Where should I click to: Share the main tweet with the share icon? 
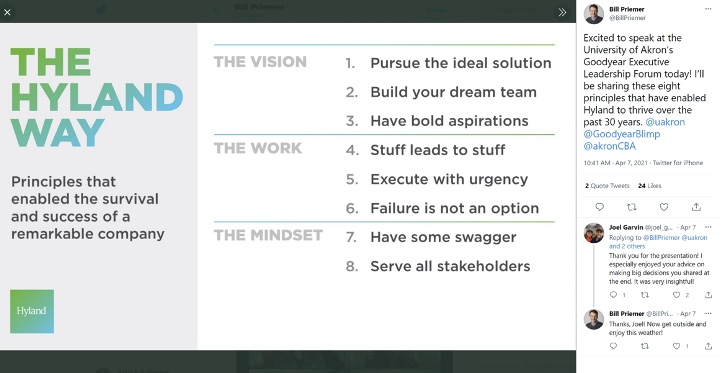[696, 207]
